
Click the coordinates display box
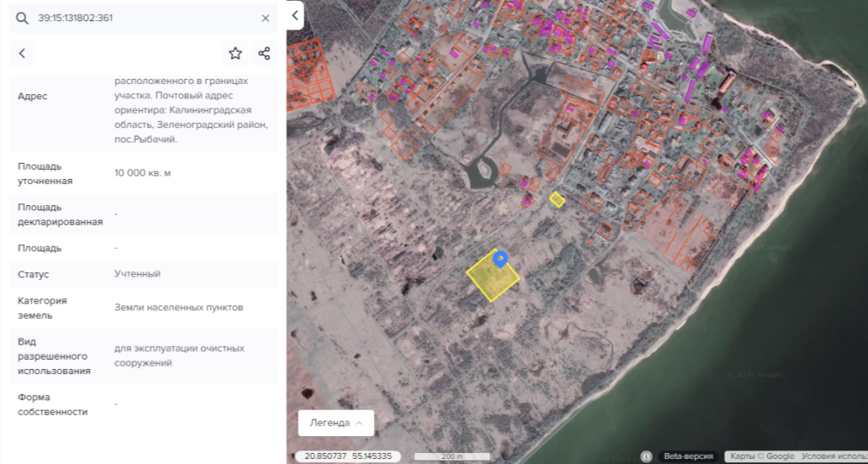click(348, 456)
